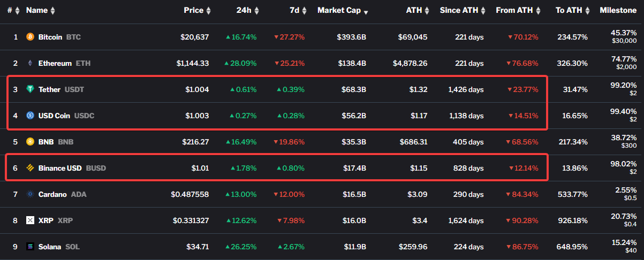Click the Solana coin logo icon
This screenshot has width=644, height=260.
point(30,247)
